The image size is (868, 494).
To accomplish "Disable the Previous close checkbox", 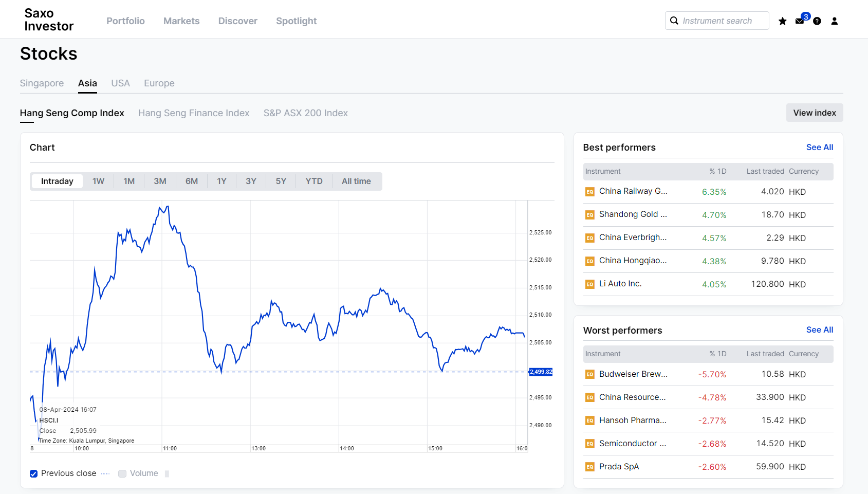I will [33, 473].
